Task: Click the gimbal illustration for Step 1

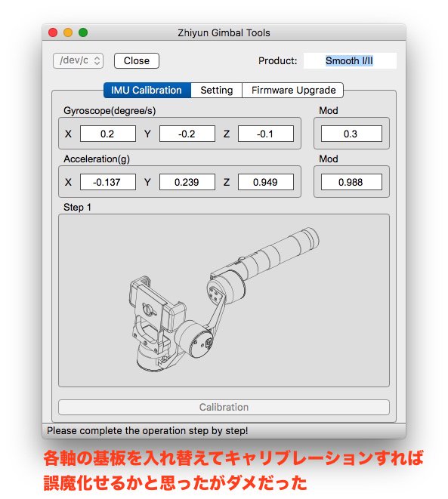Action: [224, 300]
